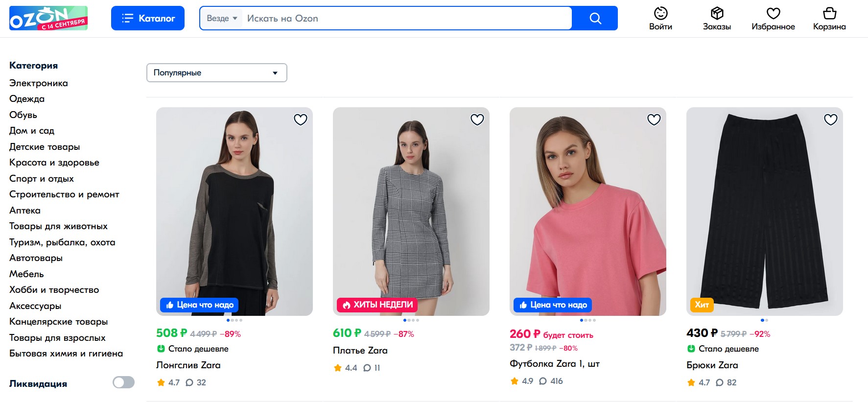Click the search magnifier button
The image size is (868, 403).
(595, 19)
